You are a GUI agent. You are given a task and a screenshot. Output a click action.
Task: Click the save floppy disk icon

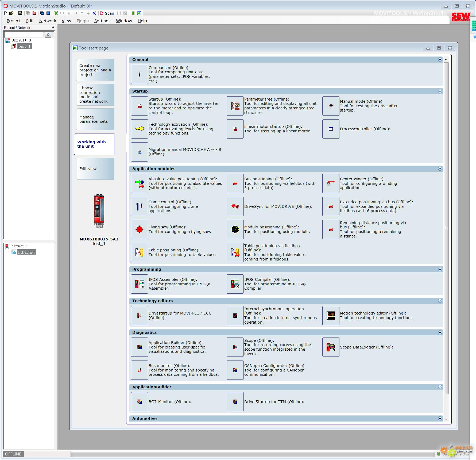click(x=20, y=13)
